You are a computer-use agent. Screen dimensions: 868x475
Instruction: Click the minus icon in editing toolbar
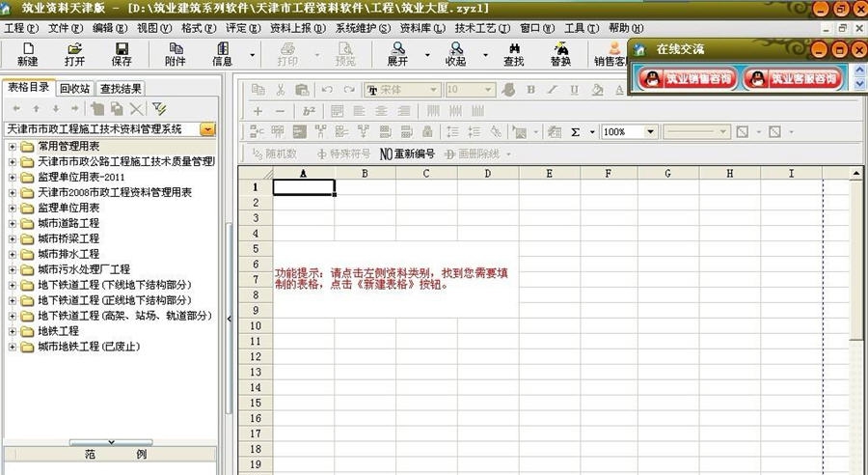coord(280,111)
